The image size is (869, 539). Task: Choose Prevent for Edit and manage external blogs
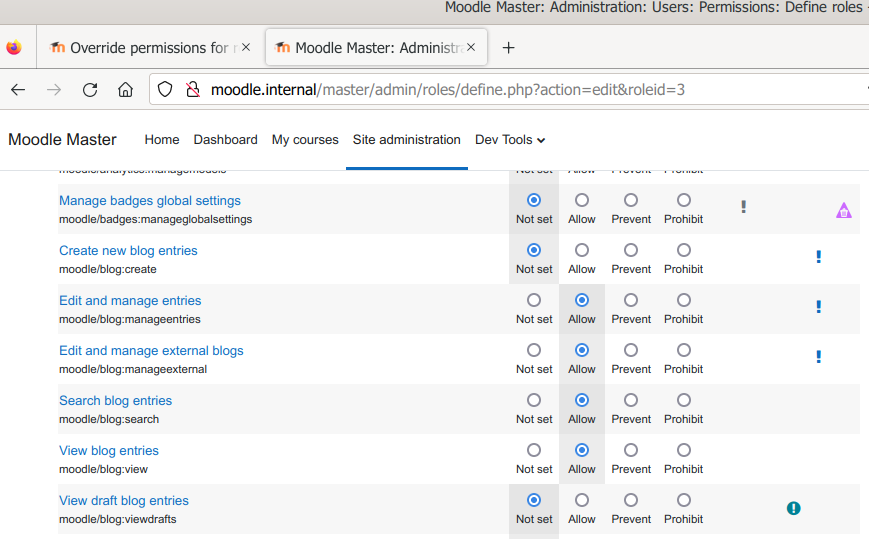tap(631, 350)
